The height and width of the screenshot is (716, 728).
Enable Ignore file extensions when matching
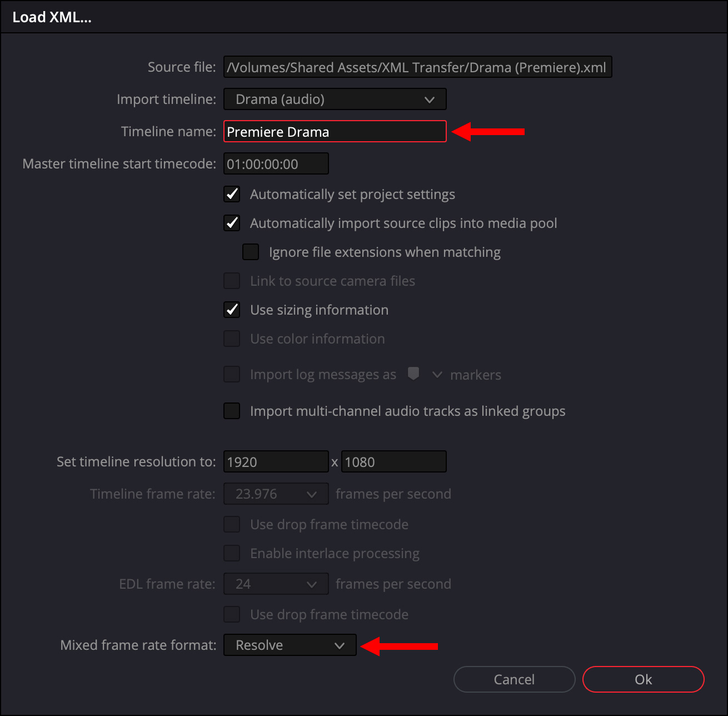(x=251, y=252)
